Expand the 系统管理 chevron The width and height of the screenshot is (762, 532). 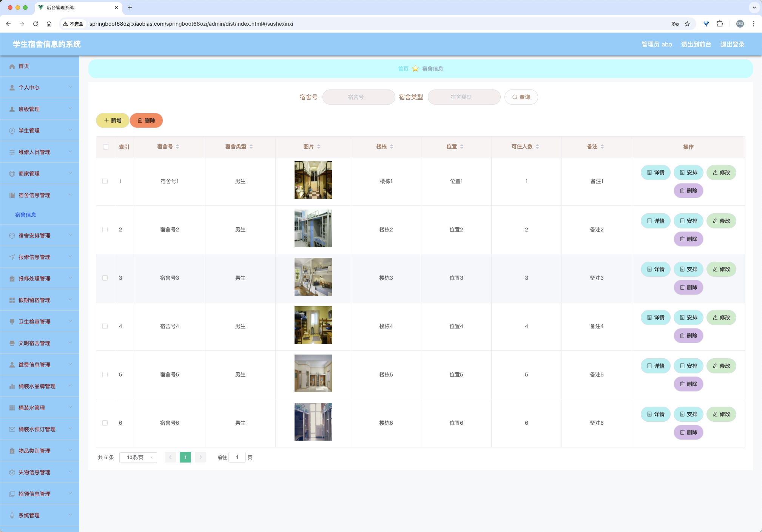[x=70, y=515]
